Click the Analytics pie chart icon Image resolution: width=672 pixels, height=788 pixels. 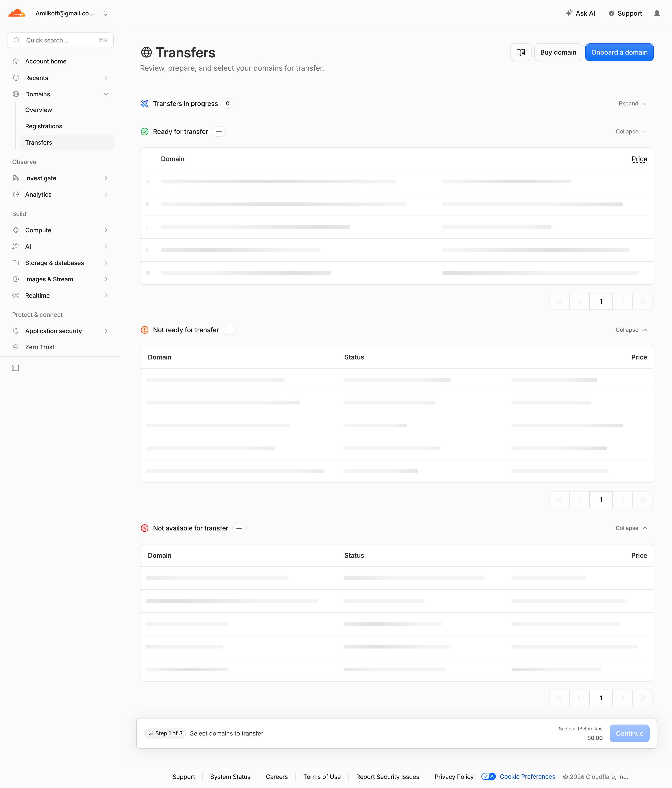point(16,195)
